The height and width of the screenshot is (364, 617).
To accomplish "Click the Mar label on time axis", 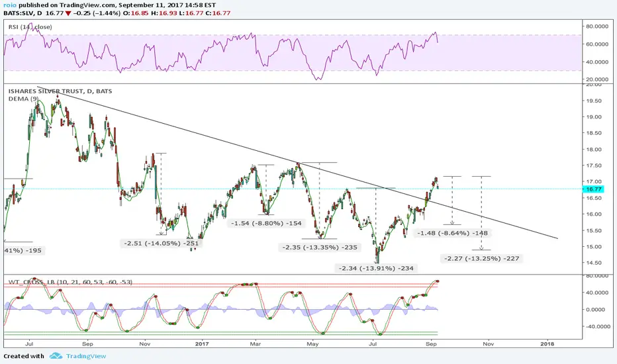I will [x=256, y=343].
